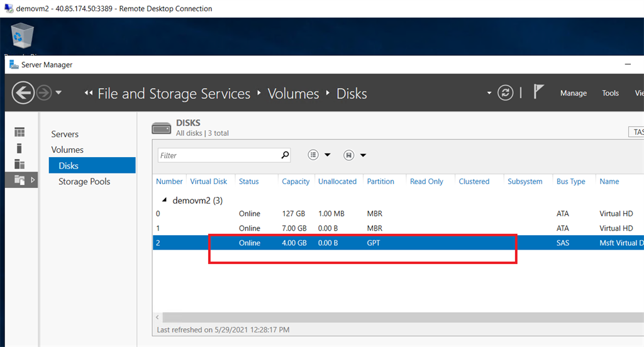Click the GPT partition cell
Image resolution: width=644 pixels, height=347 pixels.
[x=374, y=243]
